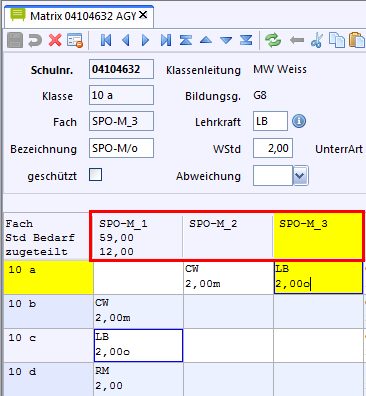Click the undo arrow toolbar icon
The height and width of the screenshot is (396, 366).
[x=35, y=40]
